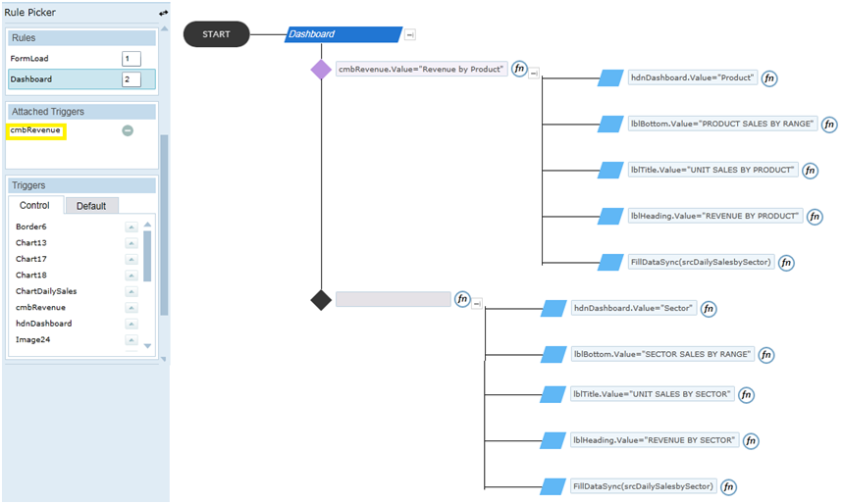Click fn icon for REVENUE BY PRODUCT

(816, 217)
